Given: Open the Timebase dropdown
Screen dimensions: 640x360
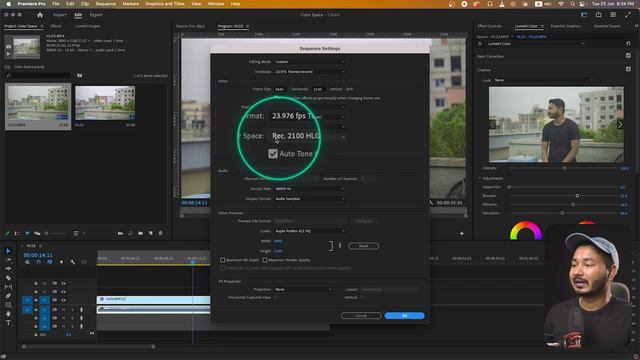Looking at the screenshot, I should click(x=309, y=71).
